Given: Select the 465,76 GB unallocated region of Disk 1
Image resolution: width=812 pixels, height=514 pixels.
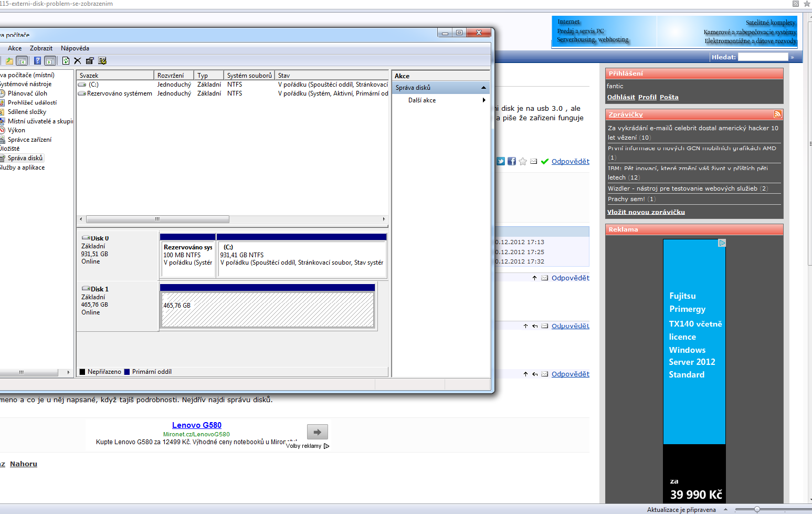Looking at the screenshot, I should pos(268,310).
